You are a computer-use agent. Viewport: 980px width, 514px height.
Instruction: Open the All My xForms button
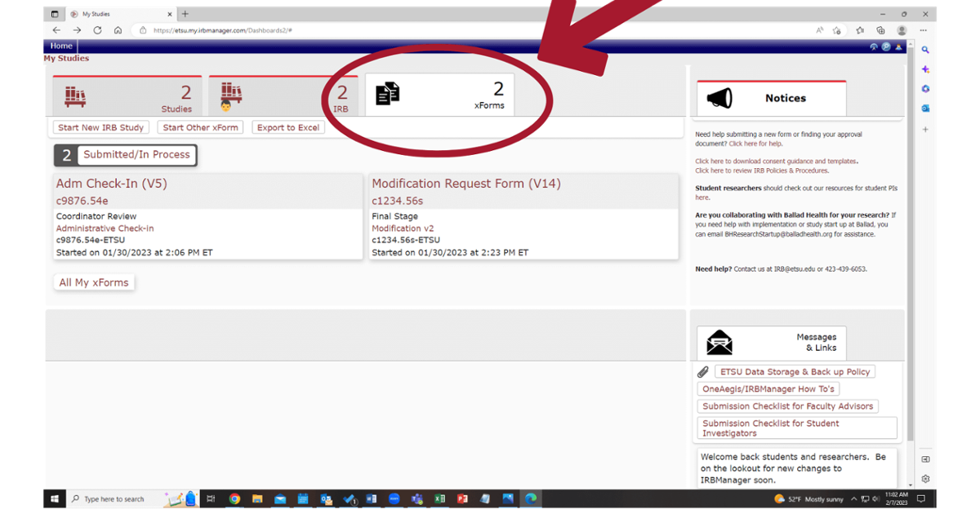(94, 282)
